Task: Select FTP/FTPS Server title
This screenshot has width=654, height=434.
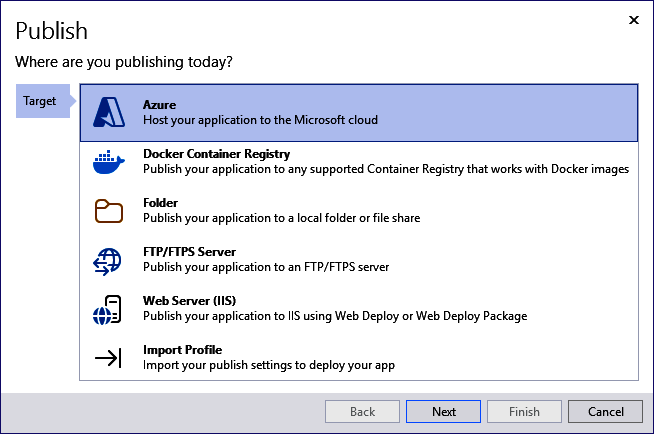Action: click(189, 252)
